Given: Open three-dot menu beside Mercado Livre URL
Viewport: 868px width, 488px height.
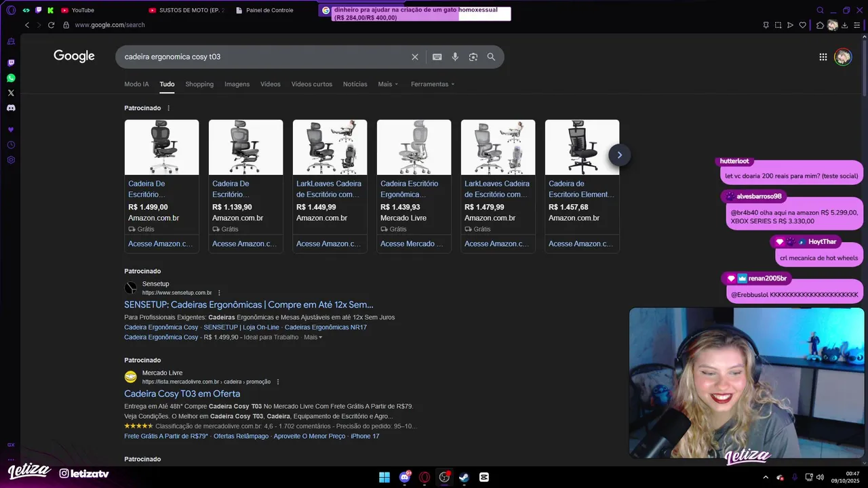Looking at the screenshot, I should click(x=278, y=382).
